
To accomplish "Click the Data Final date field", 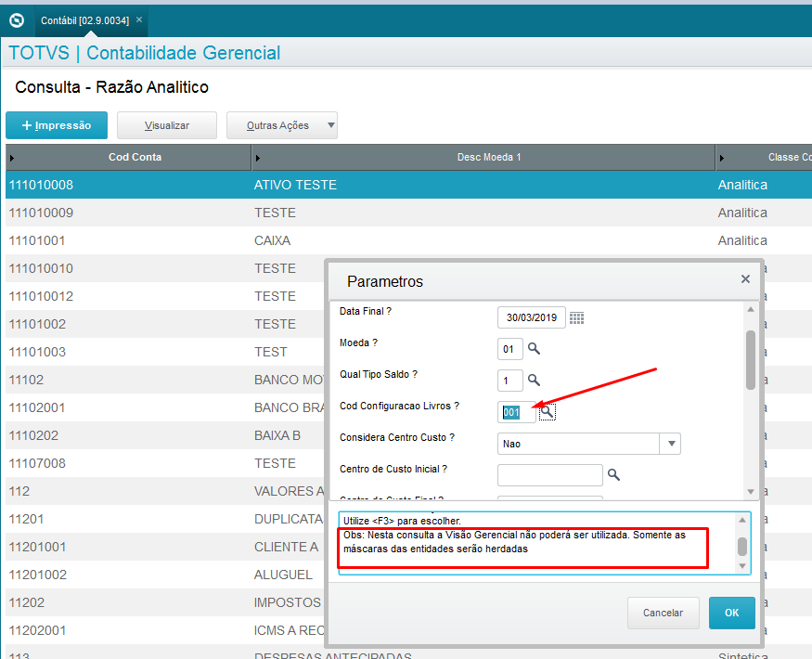I will 532,317.
